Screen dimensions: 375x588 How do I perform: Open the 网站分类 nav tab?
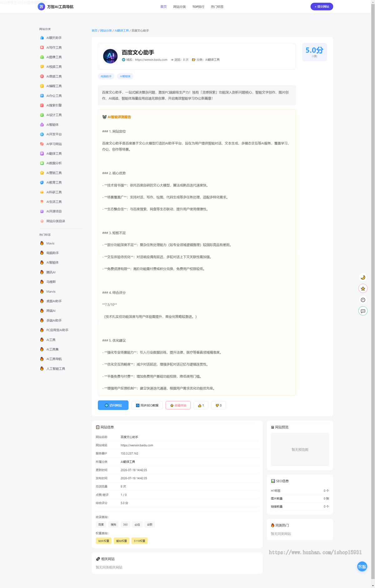(179, 7)
